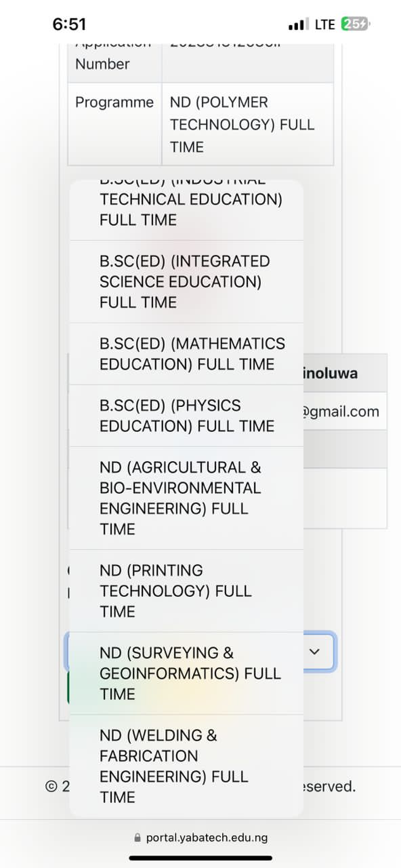
Task: Choose B.SC(ED) Mathematics Education Full Time
Action: (186, 354)
